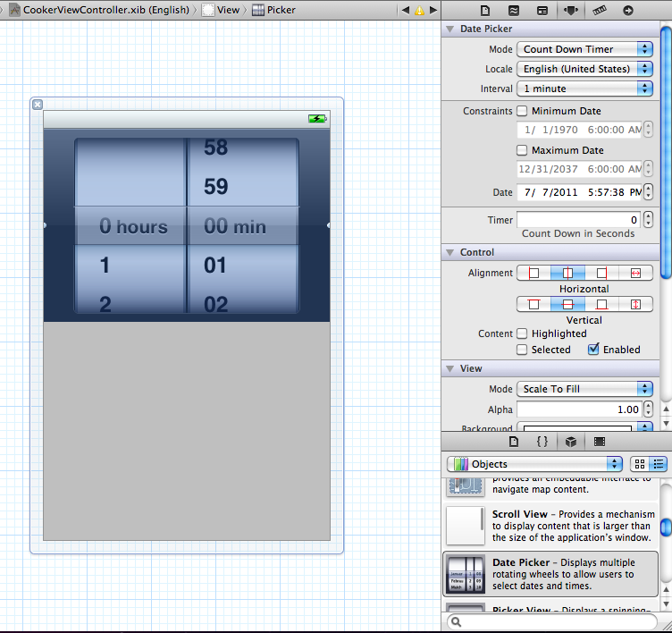Show the Code Snippet library

pyautogui.click(x=542, y=442)
